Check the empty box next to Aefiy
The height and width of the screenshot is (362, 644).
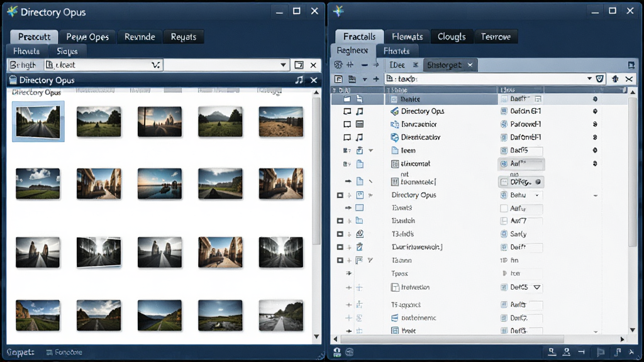[504, 209]
